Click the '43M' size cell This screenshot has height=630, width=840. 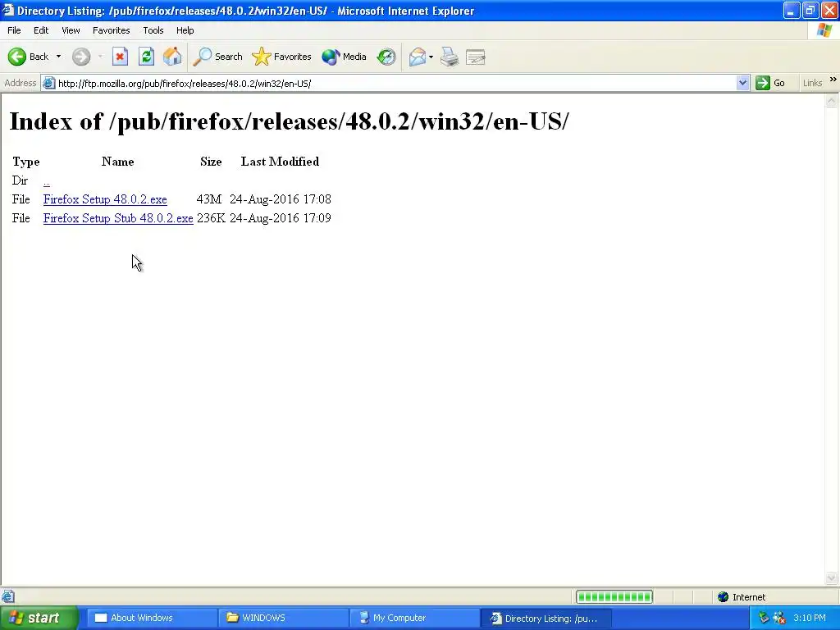tap(209, 199)
